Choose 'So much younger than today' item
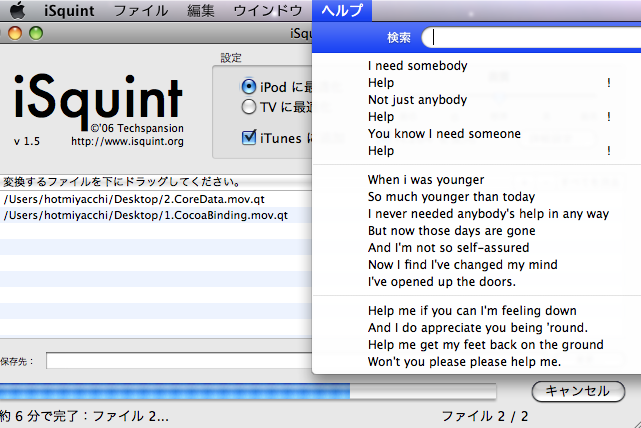 pos(477,197)
